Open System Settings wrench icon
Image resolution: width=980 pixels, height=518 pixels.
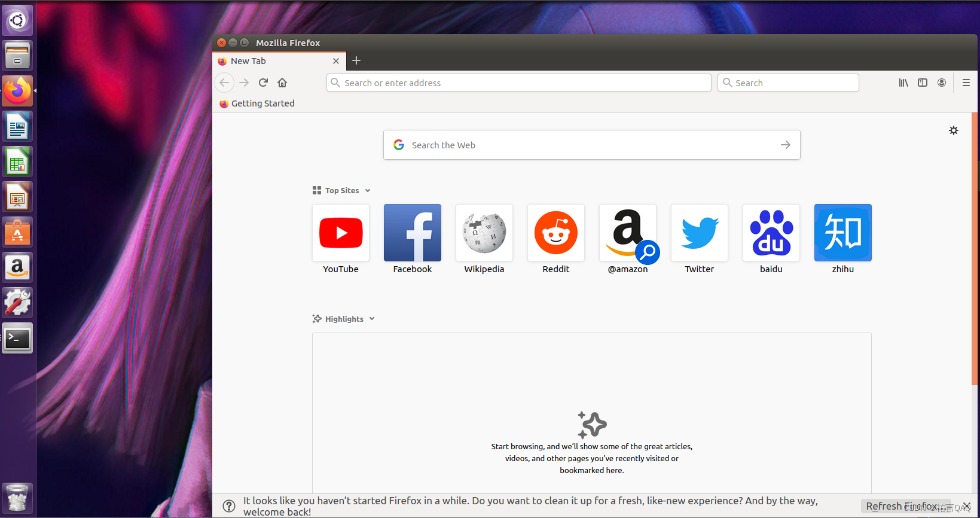pyautogui.click(x=17, y=303)
